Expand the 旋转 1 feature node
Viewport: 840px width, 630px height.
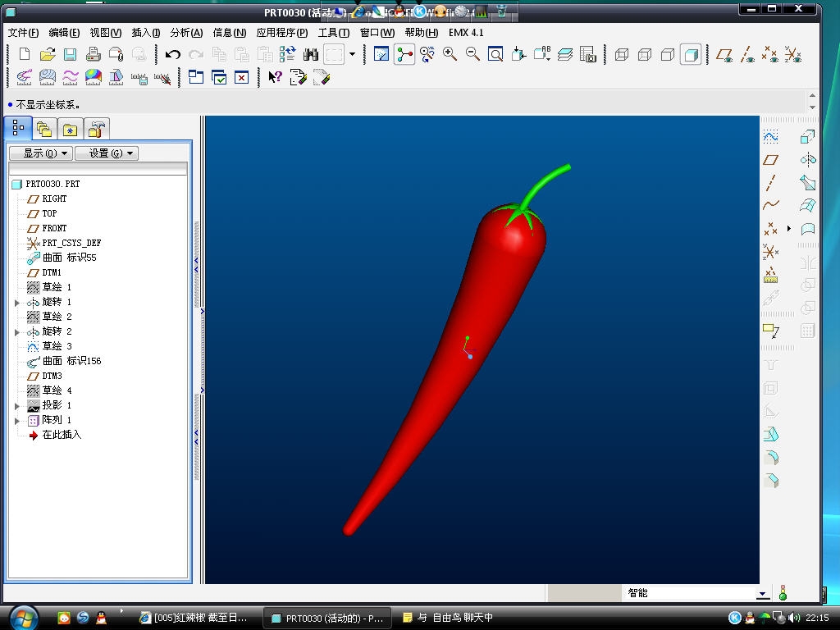(x=17, y=303)
